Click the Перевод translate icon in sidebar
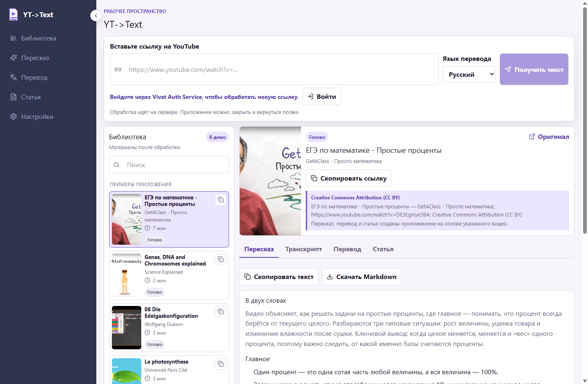Image resolution: width=588 pixels, height=384 pixels. click(x=13, y=78)
